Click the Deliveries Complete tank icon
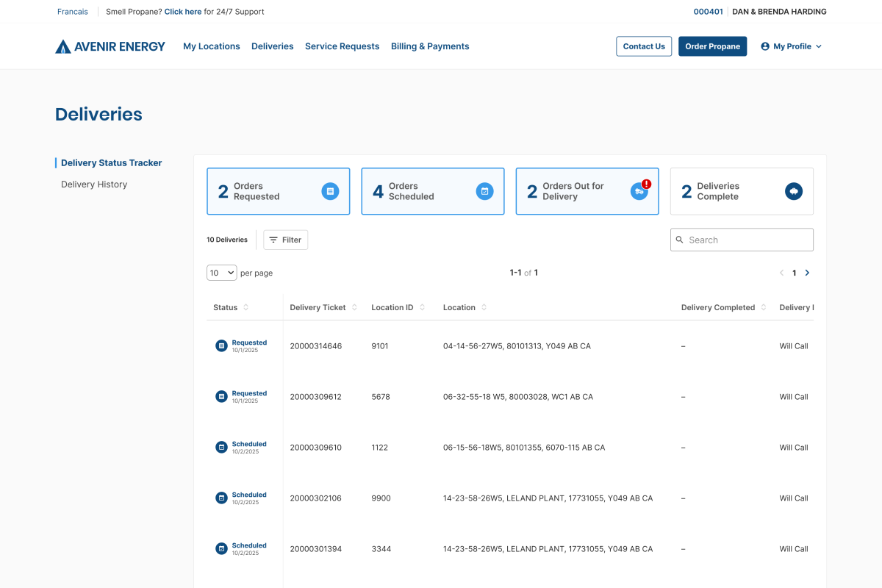 click(x=793, y=191)
